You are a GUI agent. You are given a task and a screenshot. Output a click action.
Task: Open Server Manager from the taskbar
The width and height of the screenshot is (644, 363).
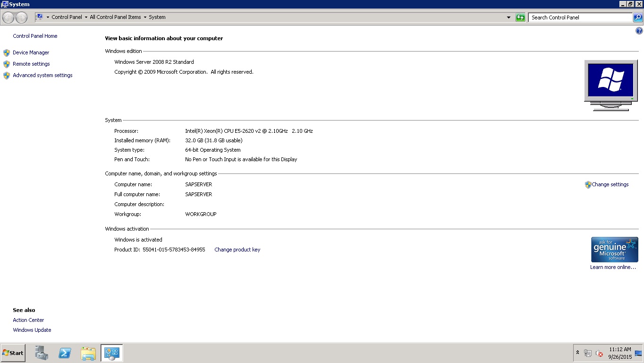(x=42, y=353)
